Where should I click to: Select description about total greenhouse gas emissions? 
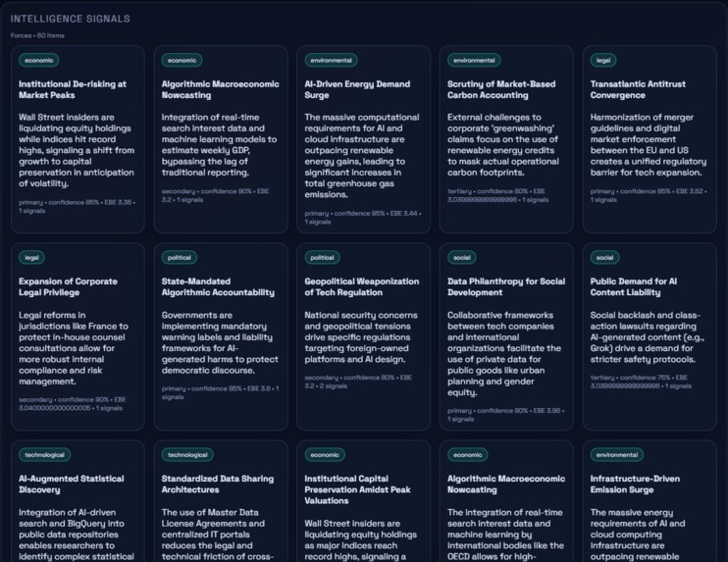tap(362, 156)
